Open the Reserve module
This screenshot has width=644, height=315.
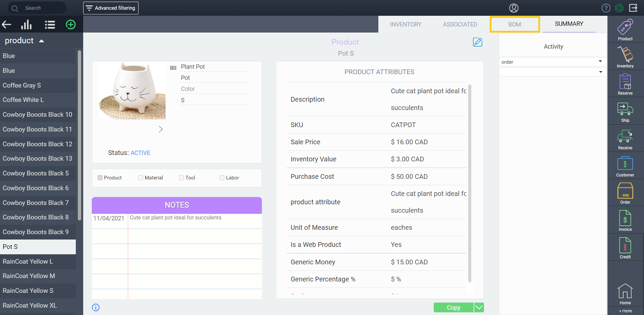(x=625, y=84)
